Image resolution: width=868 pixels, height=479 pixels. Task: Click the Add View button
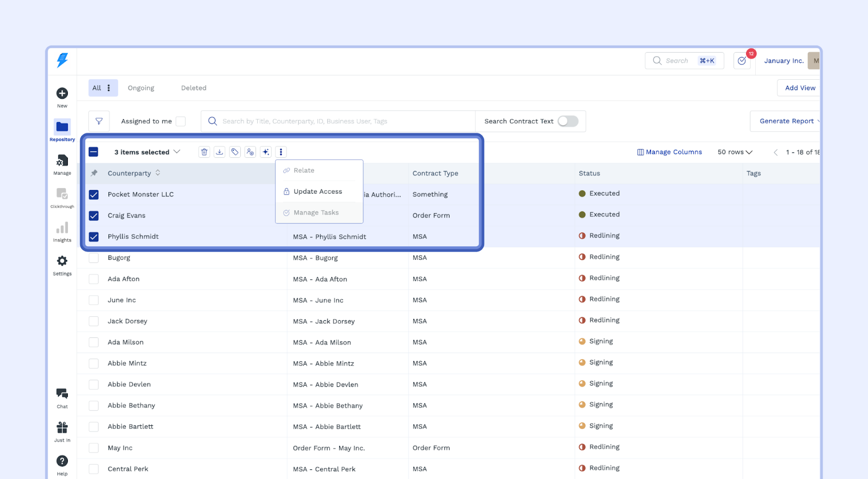click(800, 88)
